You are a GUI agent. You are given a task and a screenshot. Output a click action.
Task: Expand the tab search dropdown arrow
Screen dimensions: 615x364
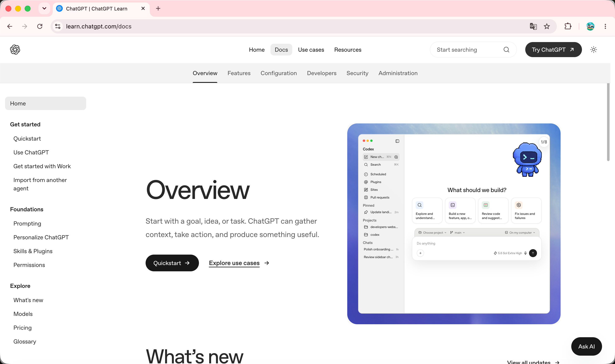[x=44, y=9]
